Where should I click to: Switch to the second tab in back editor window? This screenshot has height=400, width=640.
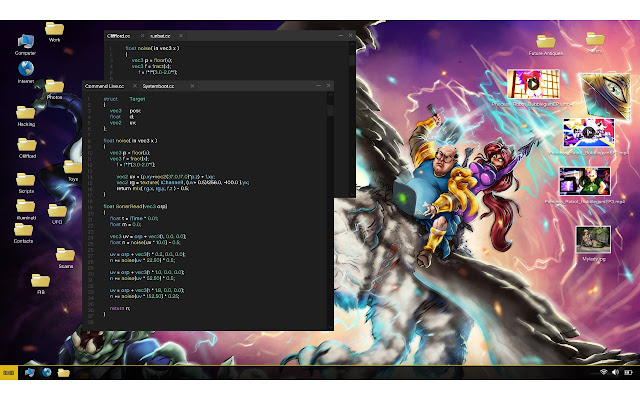click(160, 36)
